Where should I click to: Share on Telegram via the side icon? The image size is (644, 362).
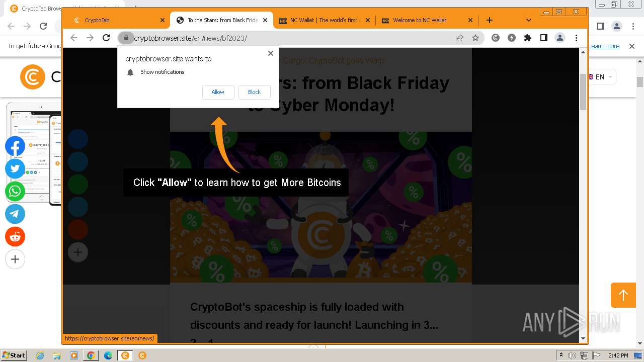[x=15, y=214]
